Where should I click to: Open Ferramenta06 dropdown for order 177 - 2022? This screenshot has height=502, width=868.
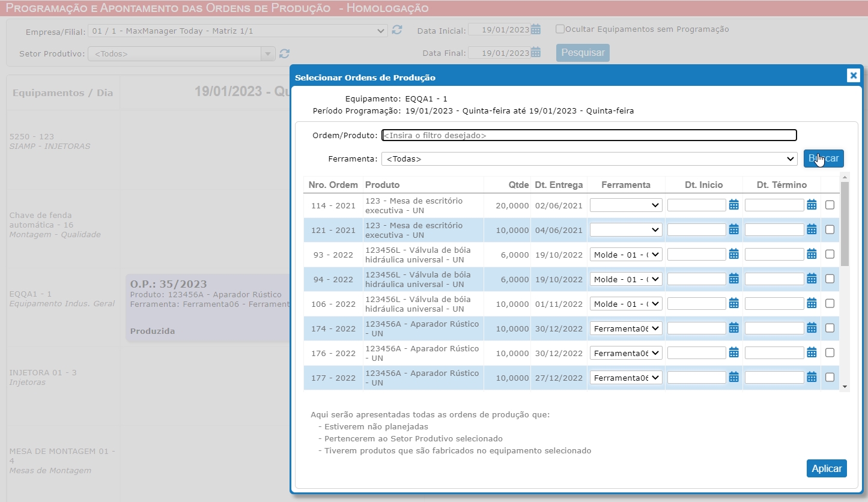point(626,378)
